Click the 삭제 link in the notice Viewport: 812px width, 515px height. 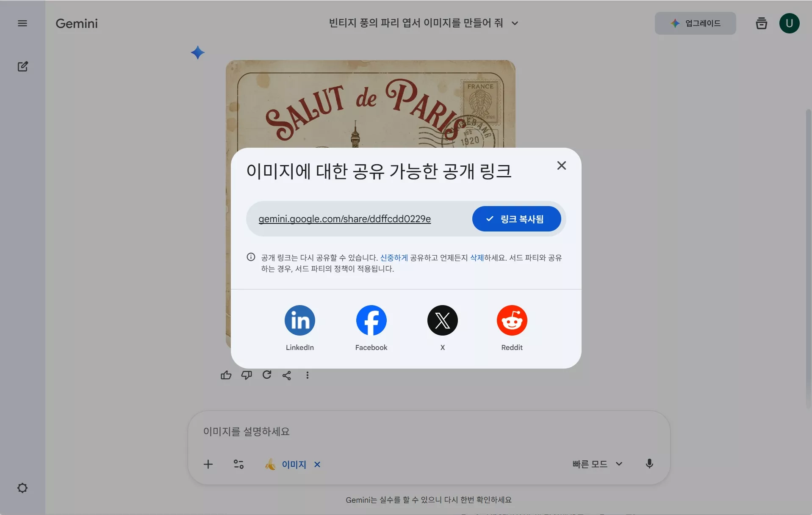coord(477,257)
